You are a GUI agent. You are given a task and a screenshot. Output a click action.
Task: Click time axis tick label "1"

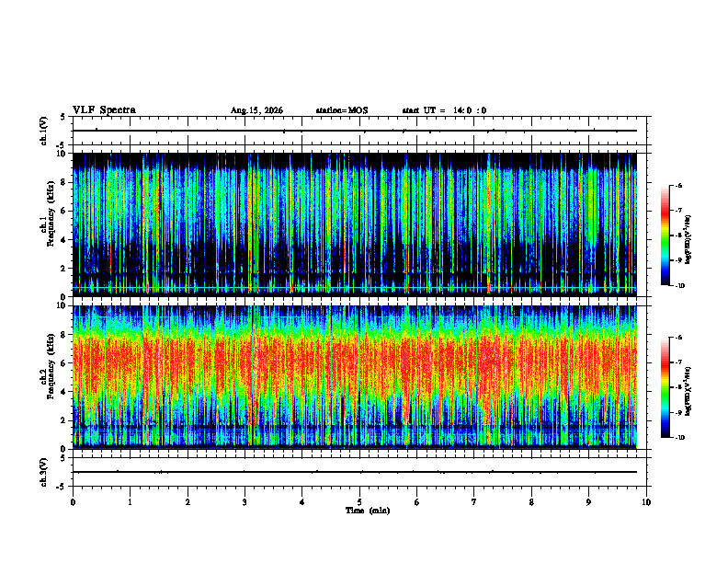coord(130,502)
